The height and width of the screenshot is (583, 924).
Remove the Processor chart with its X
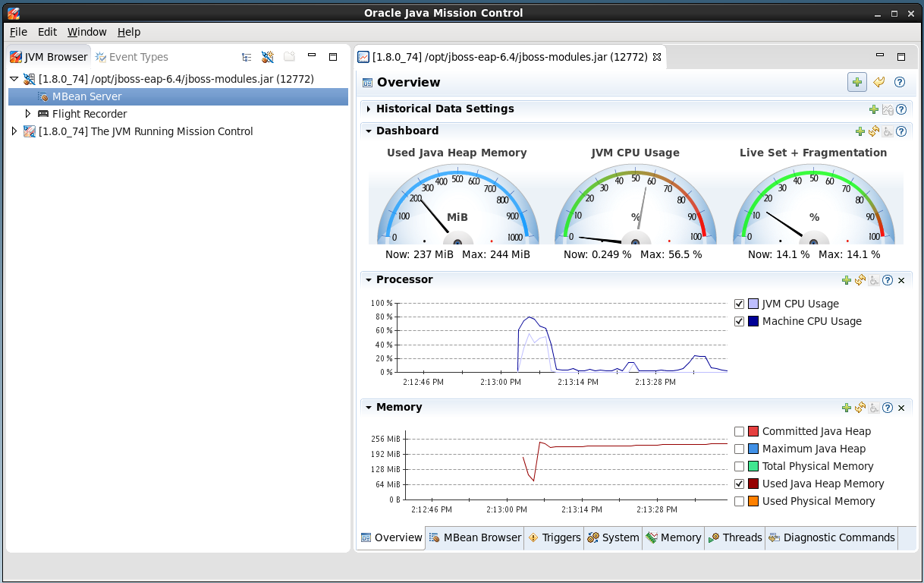click(x=901, y=280)
